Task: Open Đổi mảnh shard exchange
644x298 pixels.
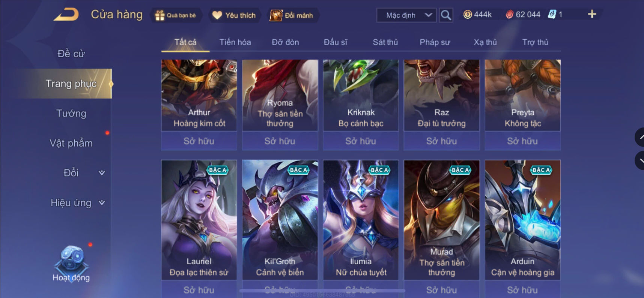Action: tap(276, 15)
